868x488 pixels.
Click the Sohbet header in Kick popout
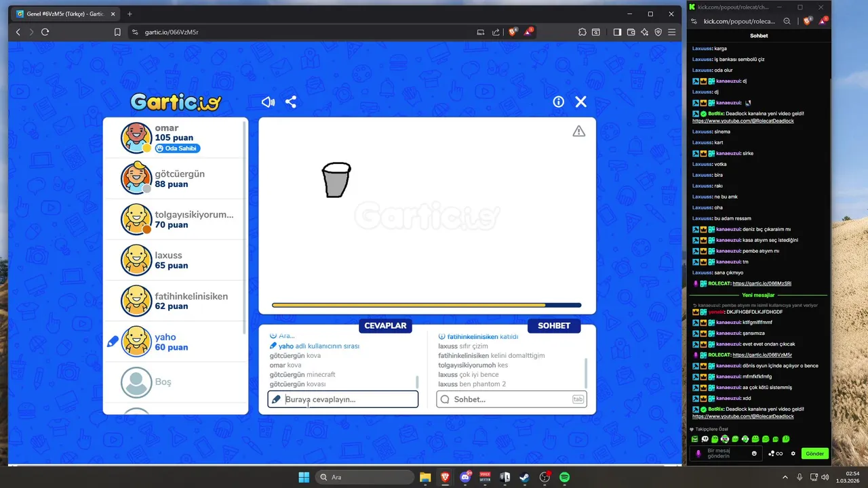759,36
